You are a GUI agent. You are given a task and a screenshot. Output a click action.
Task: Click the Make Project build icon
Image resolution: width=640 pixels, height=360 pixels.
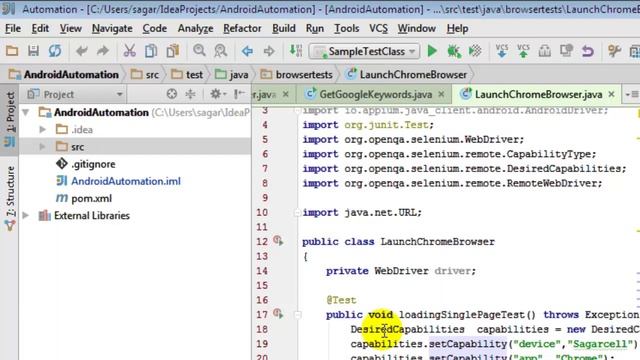pyautogui.click(x=296, y=51)
